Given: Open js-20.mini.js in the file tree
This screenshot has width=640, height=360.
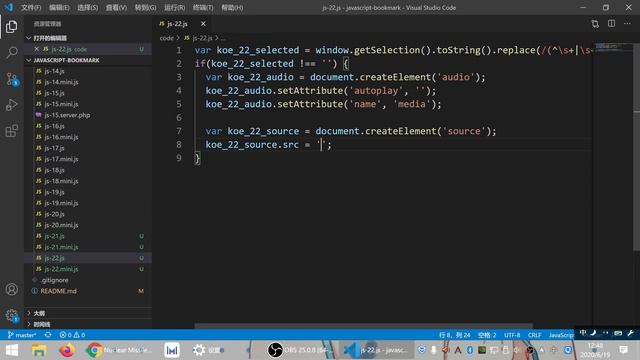Looking at the screenshot, I should (x=61, y=225).
